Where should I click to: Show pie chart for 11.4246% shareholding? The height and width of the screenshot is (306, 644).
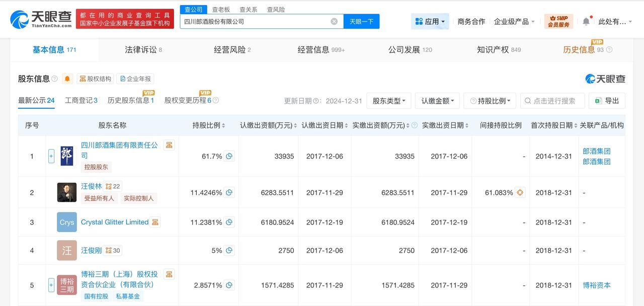coord(229,192)
